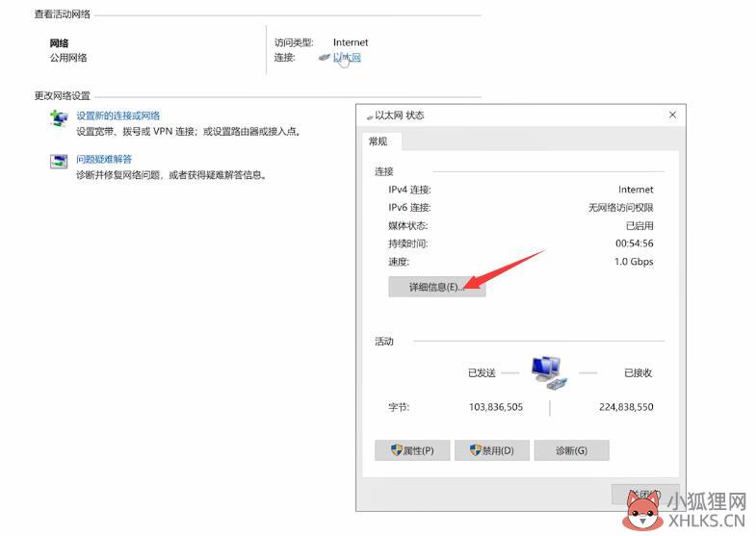Open 问题疑难解答 link
Viewport: 756px width, 536px height.
click(x=104, y=160)
